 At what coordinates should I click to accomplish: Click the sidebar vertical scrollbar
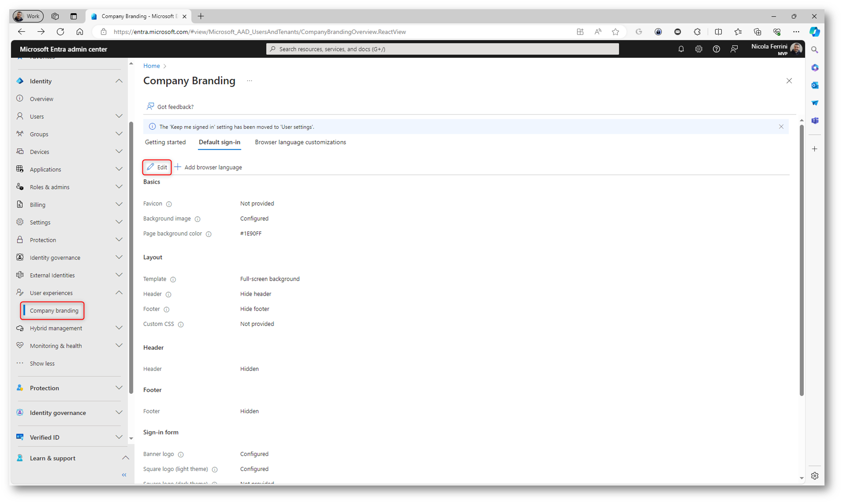(x=131, y=258)
